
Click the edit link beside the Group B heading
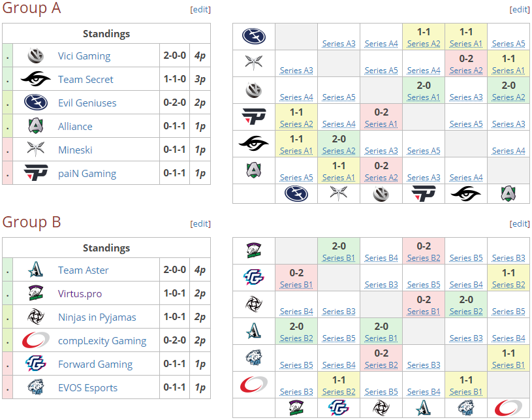(200, 224)
